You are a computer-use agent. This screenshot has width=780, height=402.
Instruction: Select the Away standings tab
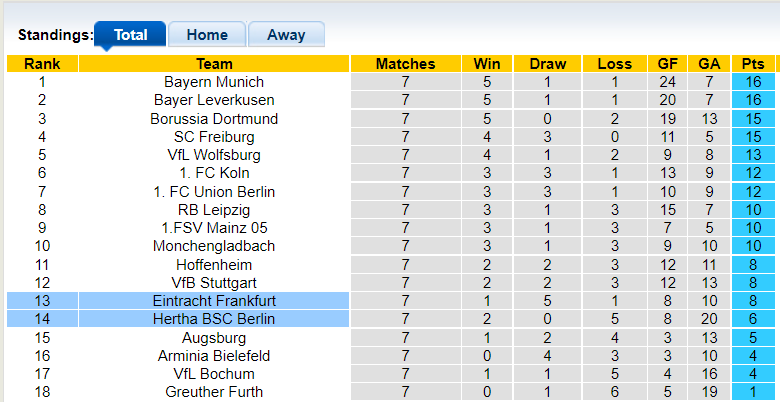coord(286,34)
